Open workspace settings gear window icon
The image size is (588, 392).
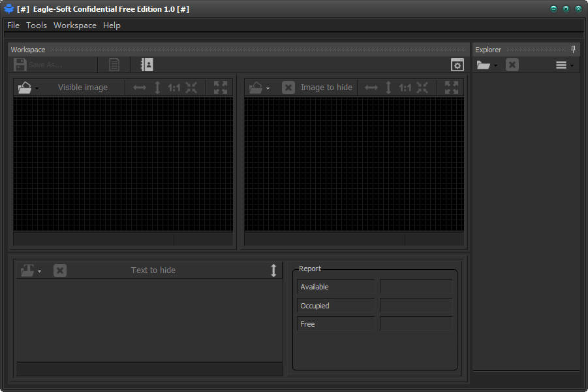(457, 65)
